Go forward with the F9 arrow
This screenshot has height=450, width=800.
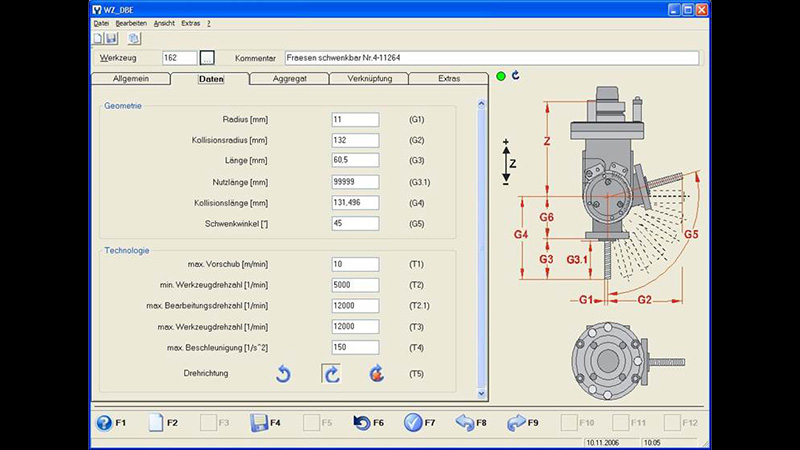pyautogui.click(x=516, y=423)
